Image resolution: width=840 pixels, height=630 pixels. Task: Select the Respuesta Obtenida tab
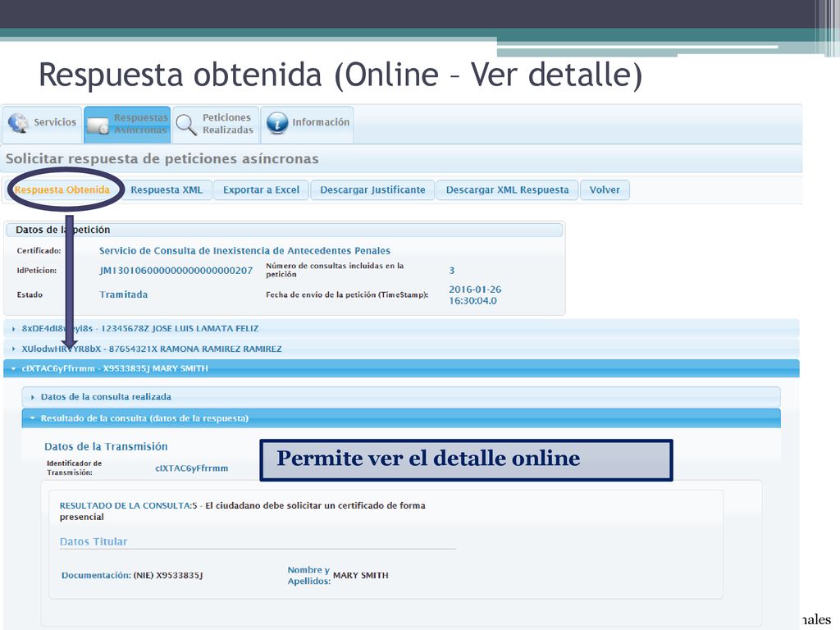[62, 189]
